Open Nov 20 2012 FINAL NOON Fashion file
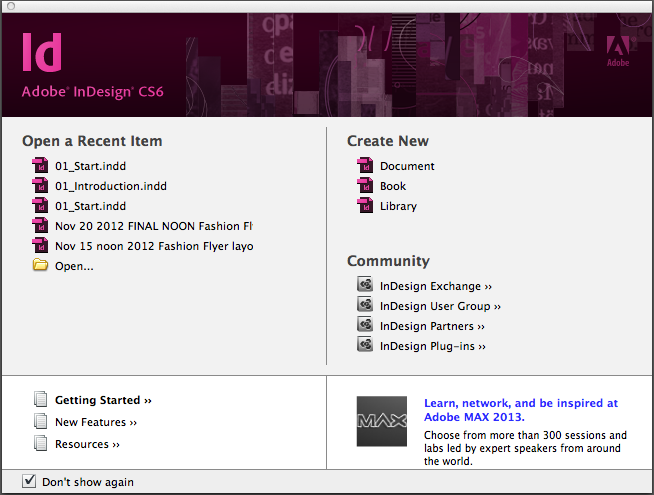The image size is (654, 495). [x=154, y=226]
